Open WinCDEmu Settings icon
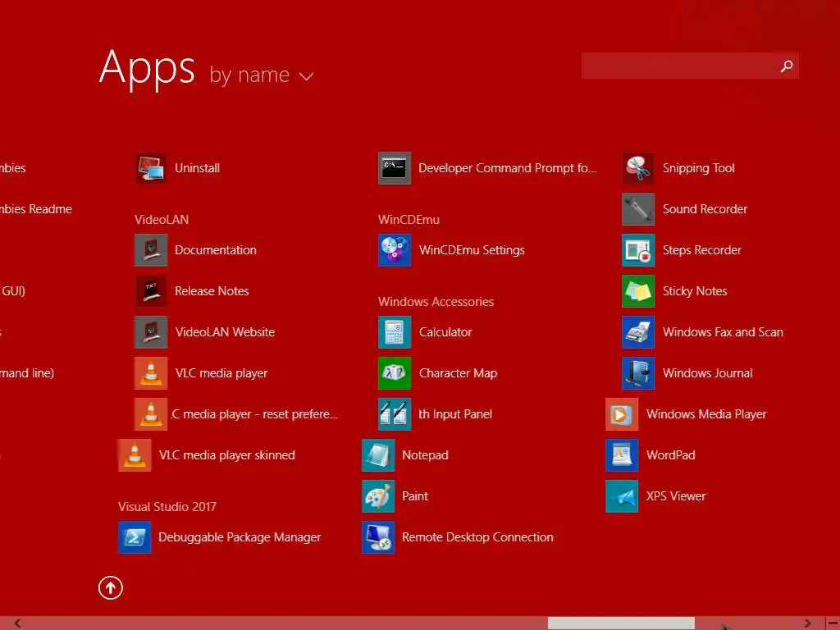Screen dimensions: 840x630 coord(395,250)
